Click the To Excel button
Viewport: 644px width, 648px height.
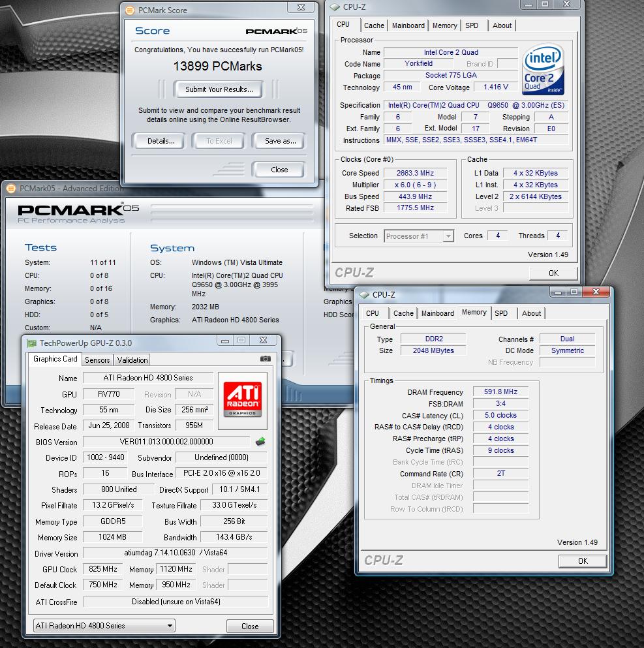[x=219, y=141]
